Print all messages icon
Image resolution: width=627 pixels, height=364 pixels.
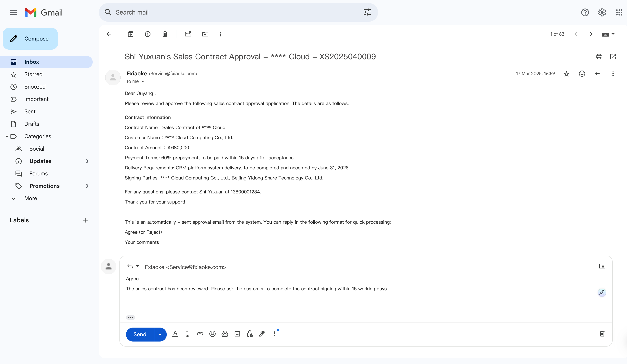click(x=599, y=57)
